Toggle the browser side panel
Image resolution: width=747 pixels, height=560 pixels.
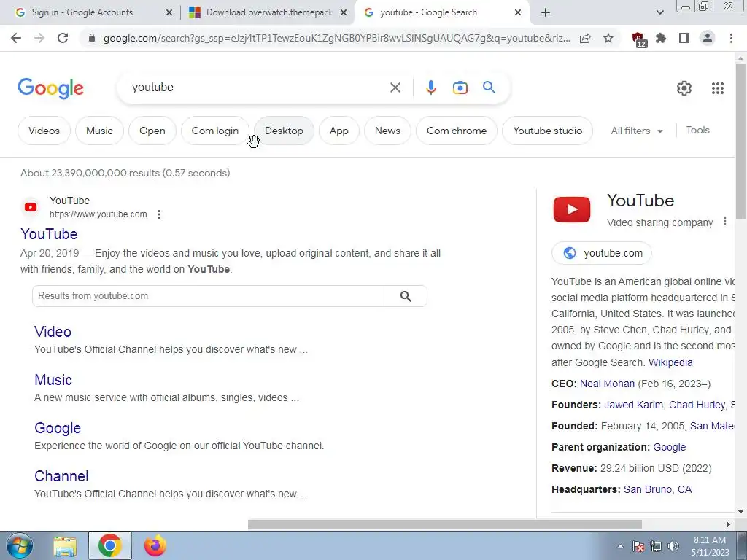click(684, 38)
